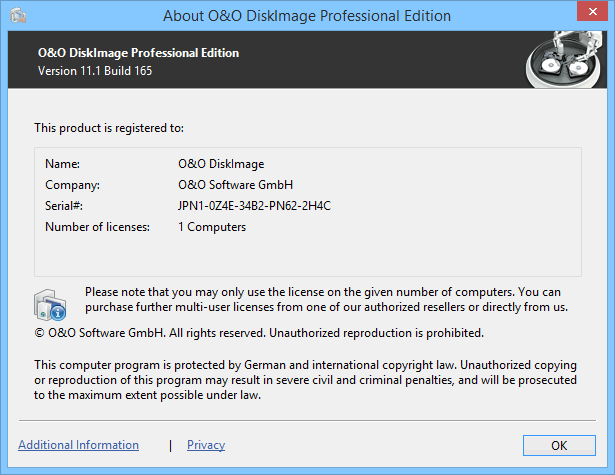The height and width of the screenshot is (475, 615).
Task: Click the Version 11.1 Build 165 text
Action: click(x=95, y=71)
